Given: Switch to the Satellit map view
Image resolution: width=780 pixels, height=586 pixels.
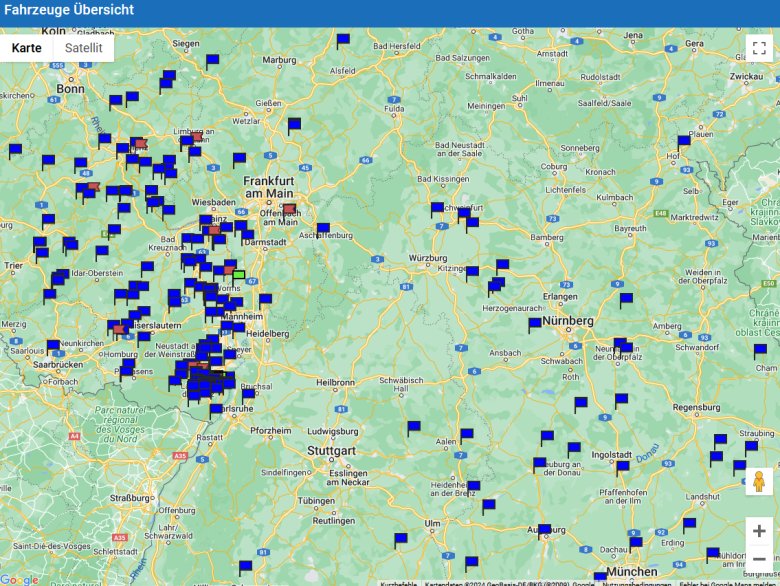Looking at the screenshot, I should point(84,48).
